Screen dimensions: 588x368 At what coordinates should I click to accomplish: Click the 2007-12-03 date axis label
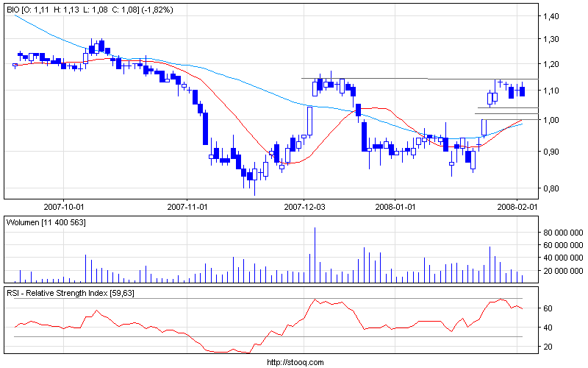point(304,207)
